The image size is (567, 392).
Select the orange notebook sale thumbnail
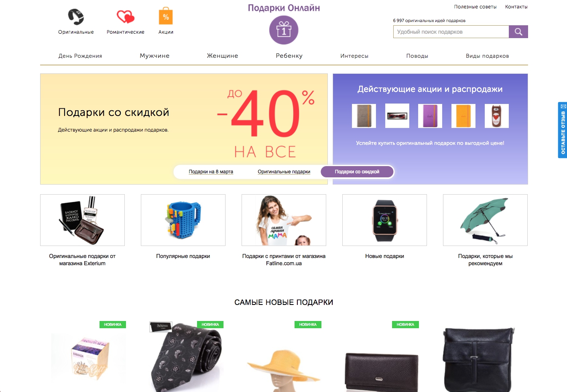coord(463,116)
